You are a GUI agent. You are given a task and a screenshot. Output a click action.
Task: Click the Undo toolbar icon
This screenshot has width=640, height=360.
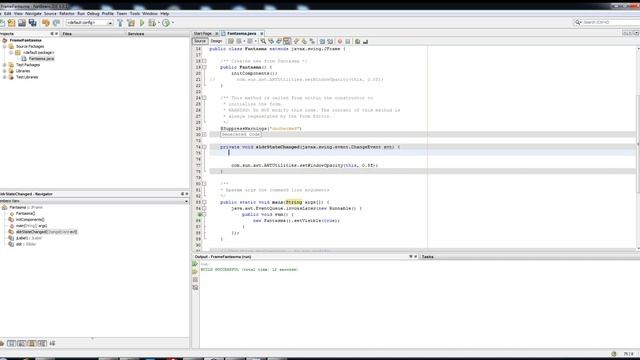46,23
